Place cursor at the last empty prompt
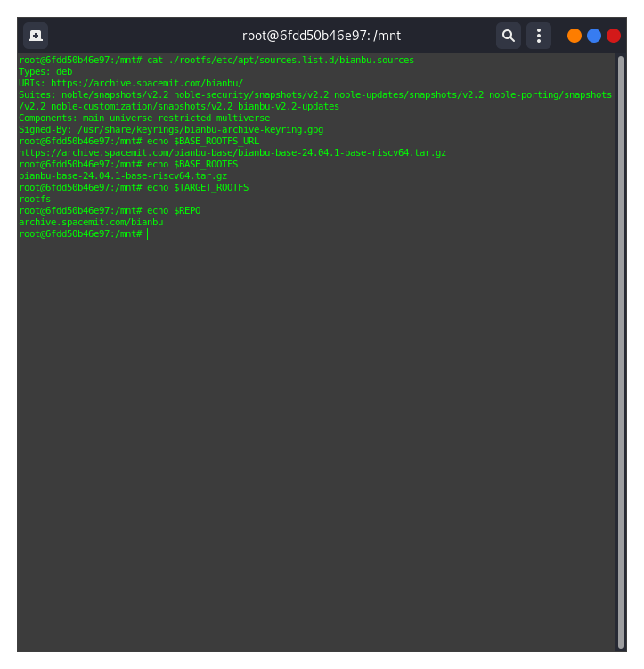The image size is (644, 669). click(x=148, y=233)
